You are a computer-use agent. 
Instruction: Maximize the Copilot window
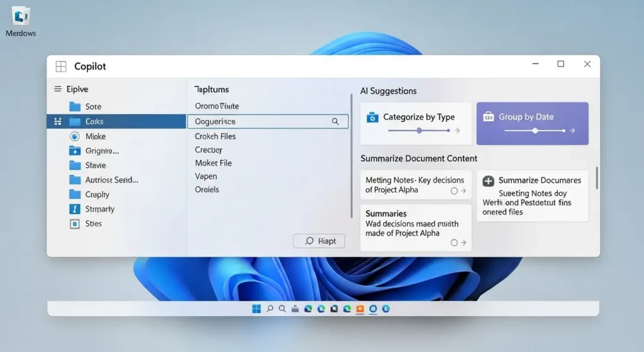560,64
